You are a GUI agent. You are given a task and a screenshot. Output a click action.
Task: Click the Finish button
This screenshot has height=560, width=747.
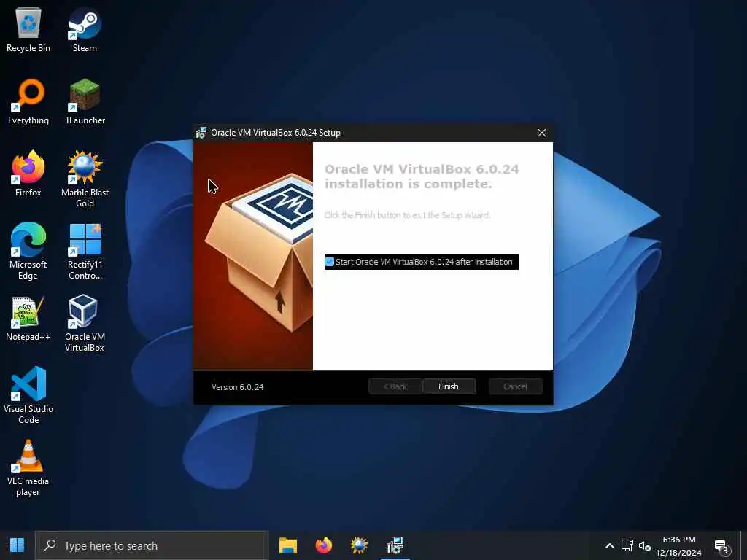tap(449, 386)
